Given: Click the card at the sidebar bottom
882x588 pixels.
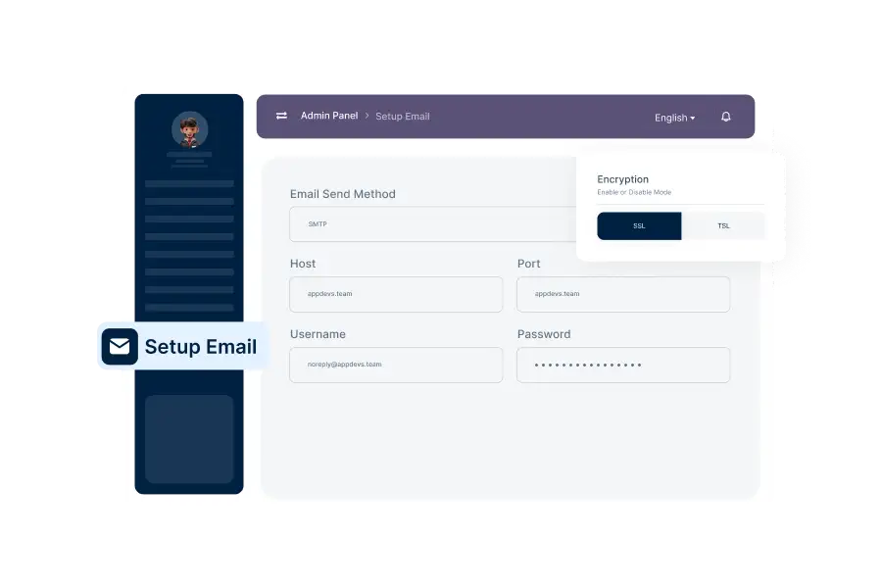Looking at the screenshot, I should (189, 439).
